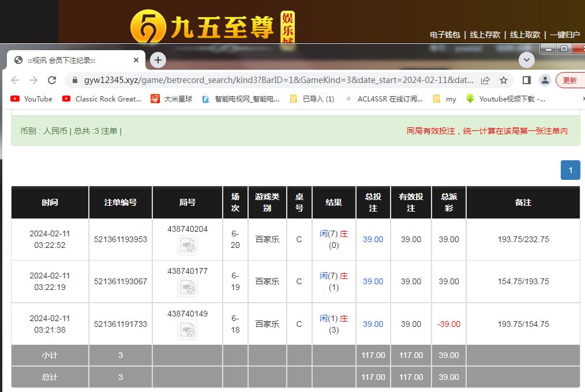Click the 注单编号 column header
Viewport: 585px width, 392px height.
121,202
